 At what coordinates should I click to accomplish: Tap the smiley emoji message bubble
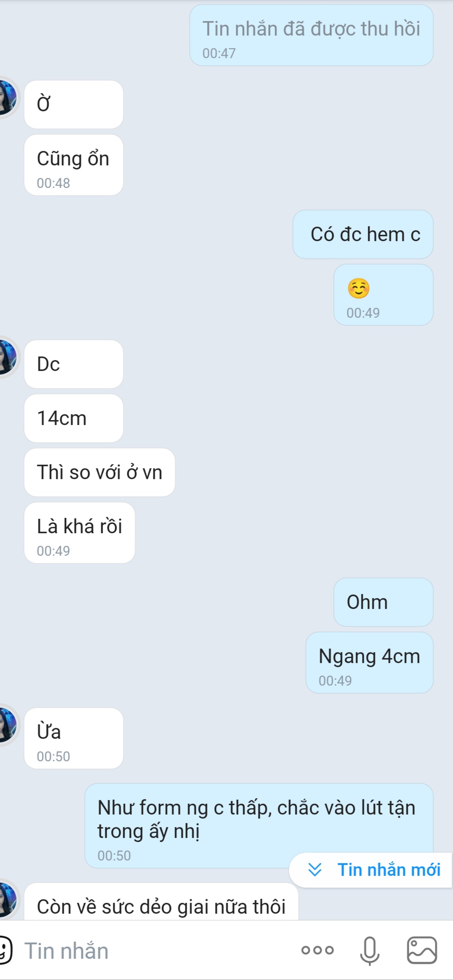(x=383, y=295)
